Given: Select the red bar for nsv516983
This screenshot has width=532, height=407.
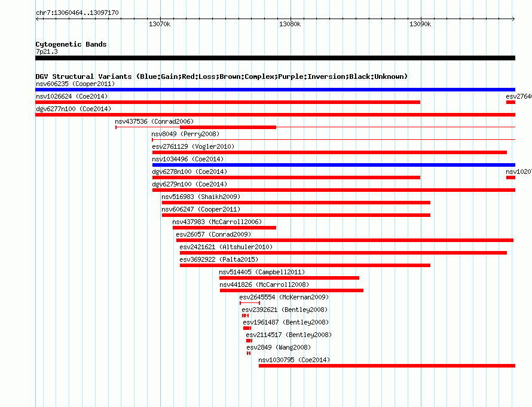Looking at the screenshot, I should 296,203.
